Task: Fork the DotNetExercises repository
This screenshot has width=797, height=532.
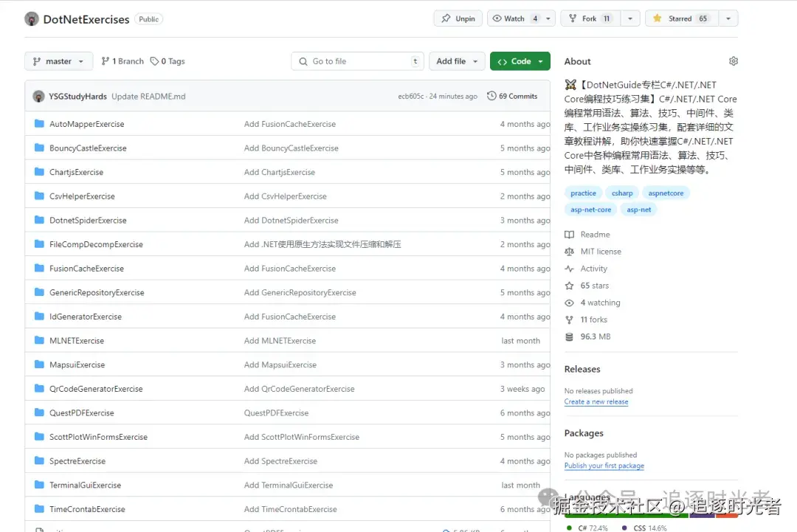Action: point(590,18)
